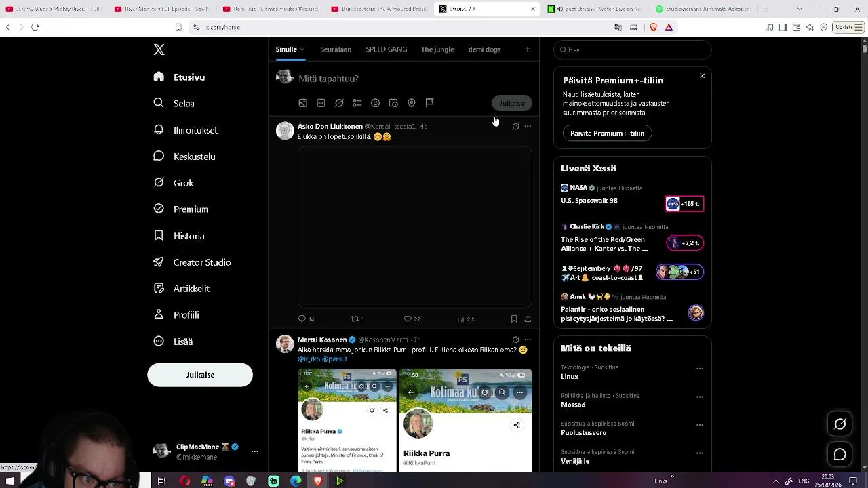Open the @ir_rkp mention link
The image size is (868, 488).
[x=309, y=359]
